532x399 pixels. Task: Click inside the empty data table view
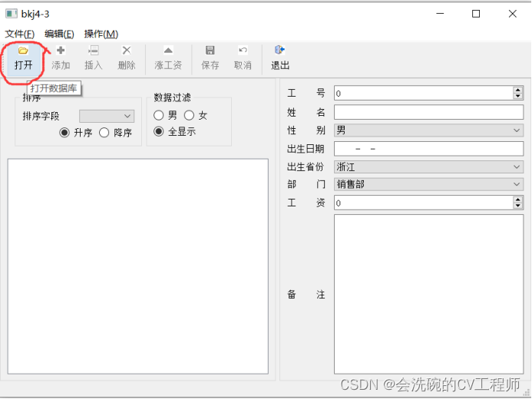(x=138, y=266)
